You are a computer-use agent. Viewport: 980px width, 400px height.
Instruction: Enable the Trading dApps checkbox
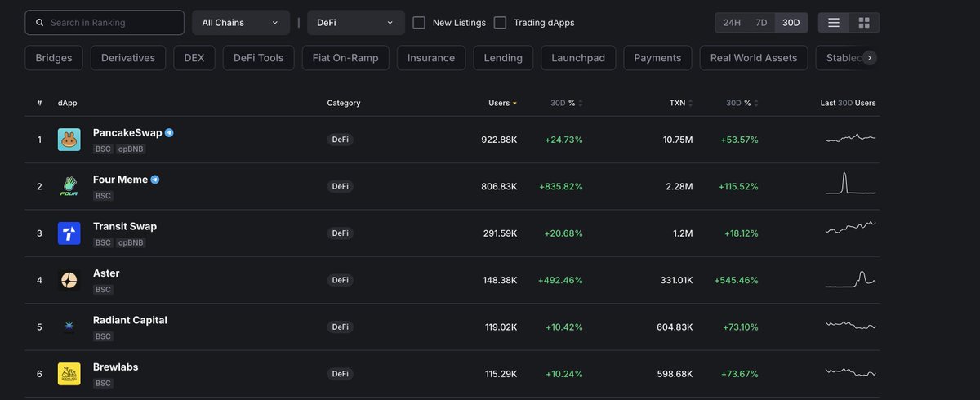500,23
